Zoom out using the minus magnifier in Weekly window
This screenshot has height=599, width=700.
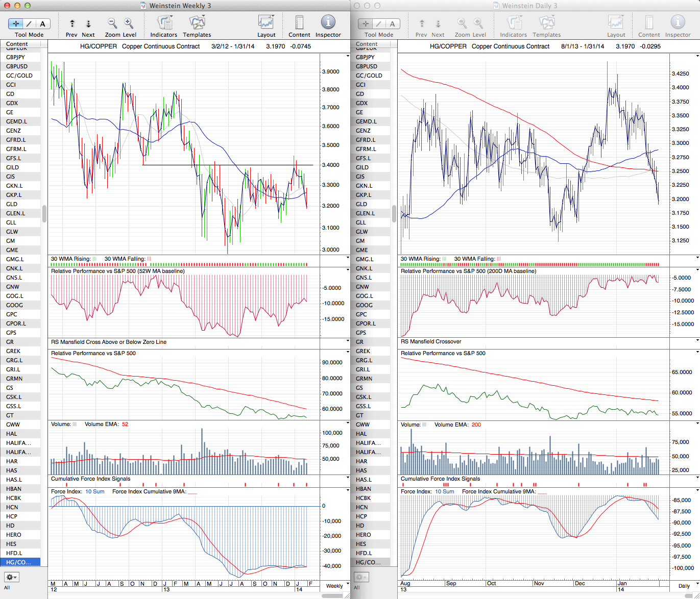pos(112,23)
